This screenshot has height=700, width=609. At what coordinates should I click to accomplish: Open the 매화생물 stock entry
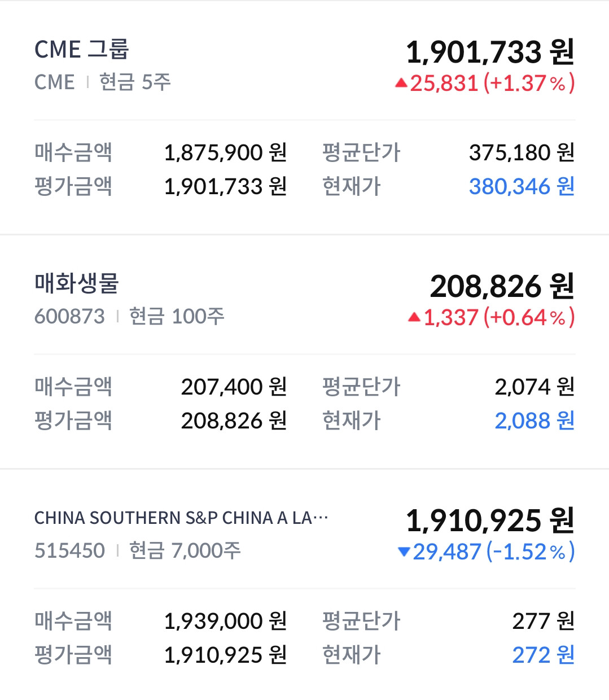(x=77, y=283)
